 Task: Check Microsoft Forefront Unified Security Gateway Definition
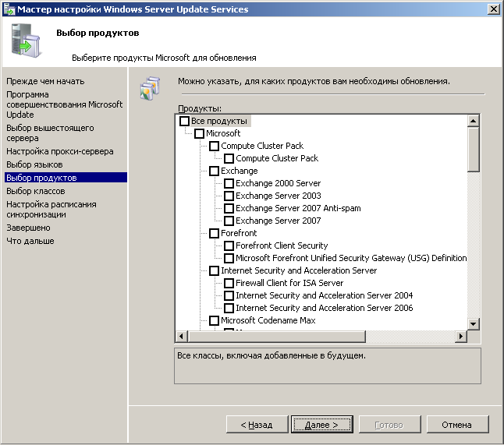[229, 258]
